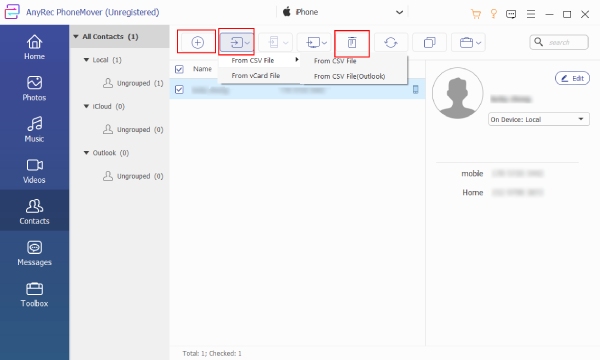Collapse the iCloud (0) group

click(86, 106)
